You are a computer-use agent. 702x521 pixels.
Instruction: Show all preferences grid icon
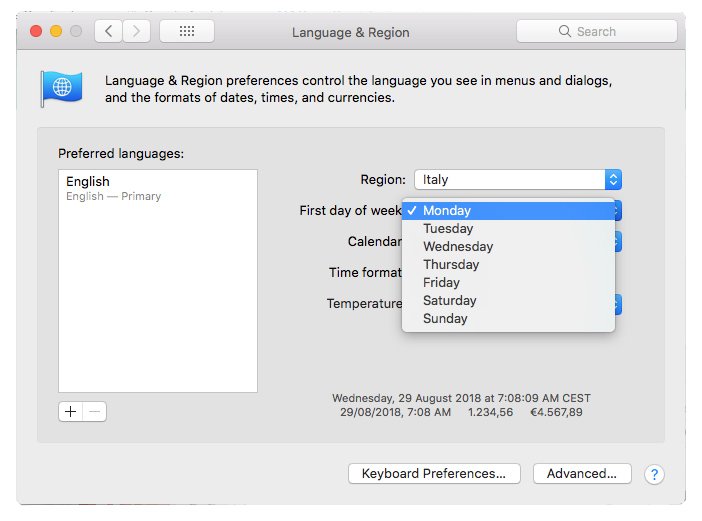[186, 31]
